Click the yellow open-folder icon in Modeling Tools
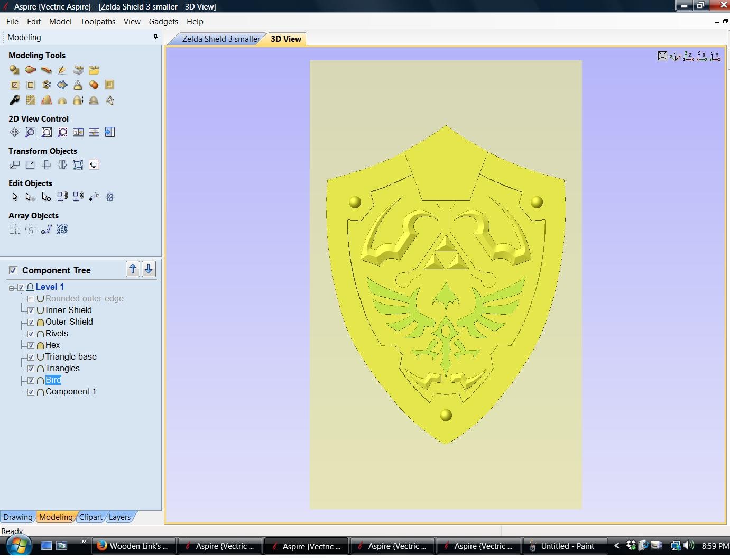This screenshot has width=730, height=560. click(x=94, y=70)
